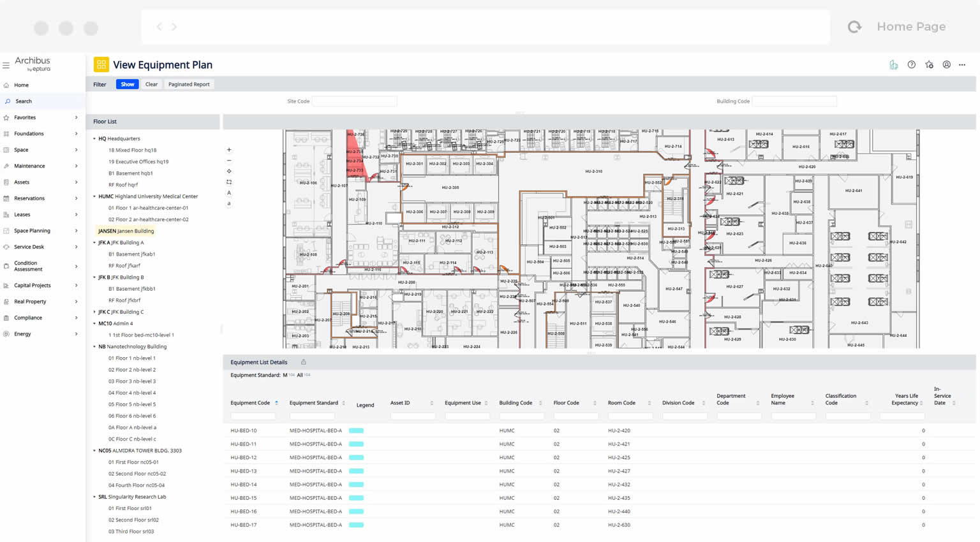Toggle sort on Room Code column

[x=649, y=403]
